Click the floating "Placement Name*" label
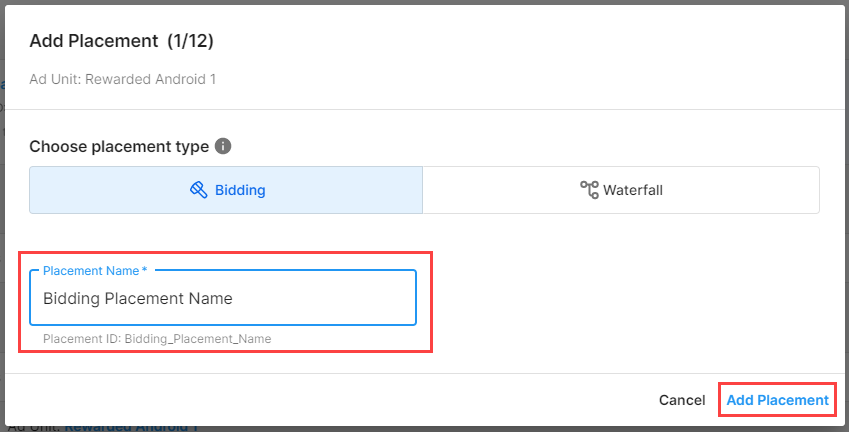849x432 pixels. [x=90, y=271]
